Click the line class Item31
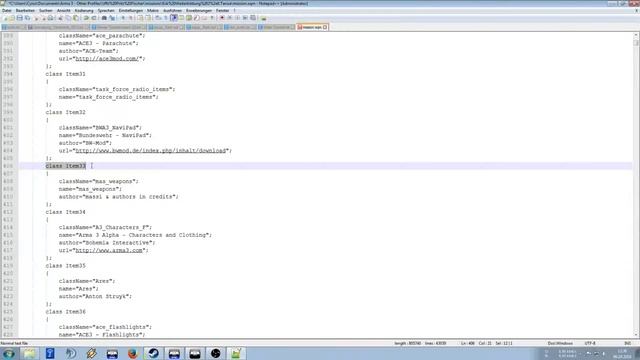This screenshot has width=640, height=360. (x=66, y=74)
